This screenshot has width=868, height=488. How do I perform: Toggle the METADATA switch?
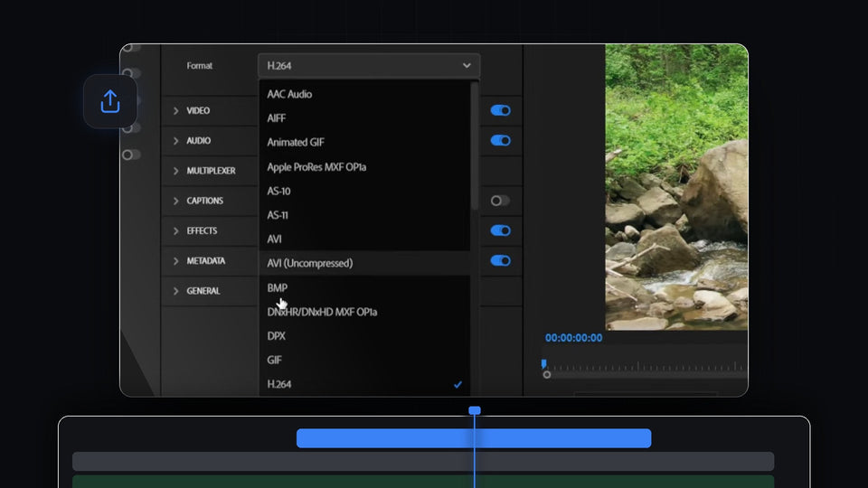pyautogui.click(x=500, y=260)
